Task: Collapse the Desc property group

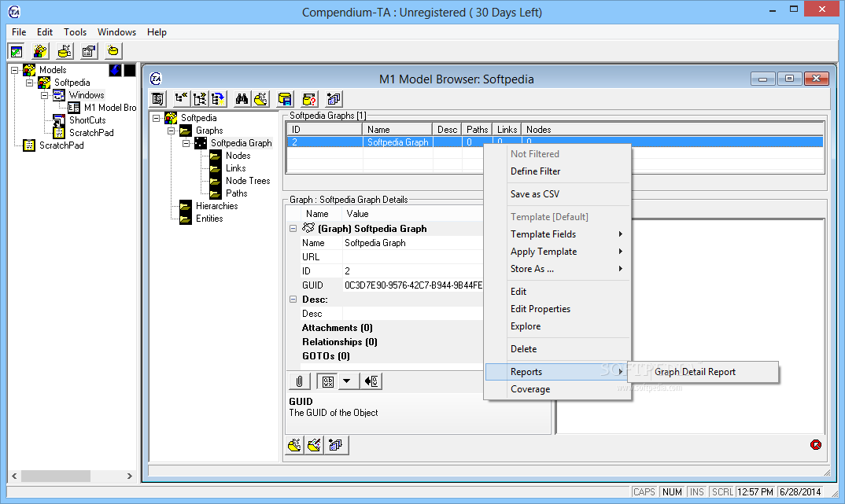Action: click(x=293, y=300)
